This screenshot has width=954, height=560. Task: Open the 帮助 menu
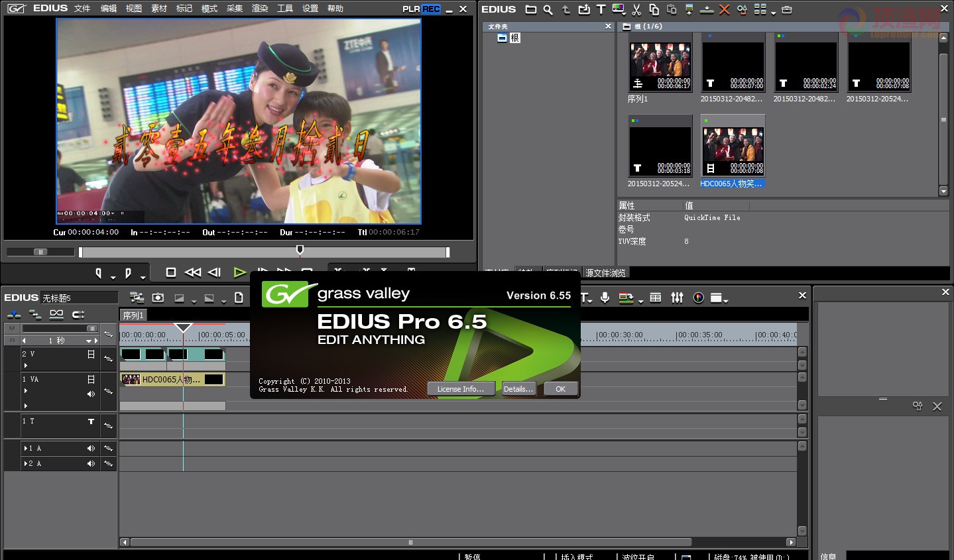click(335, 9)
